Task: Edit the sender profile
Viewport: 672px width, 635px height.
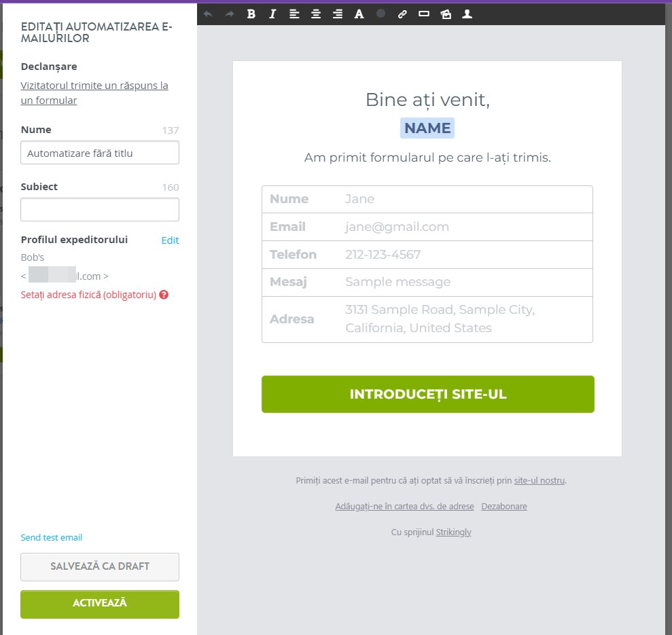Action: pos(170,240)
